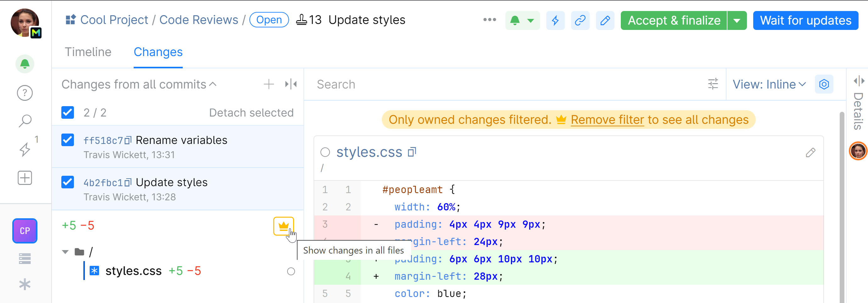Open styles.css file name in diff header
The image size is (868, 303).
pyautogui.click(x=369, y=152)
